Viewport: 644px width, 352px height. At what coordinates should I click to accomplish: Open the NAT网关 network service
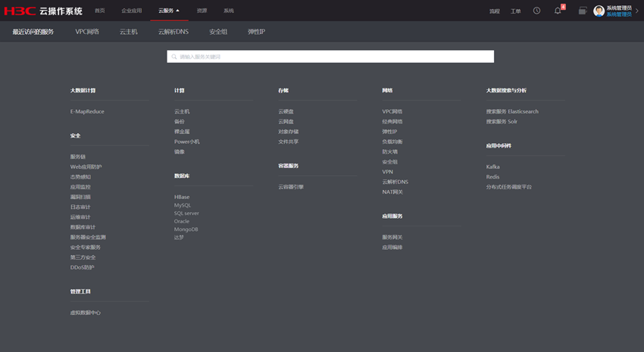[x=392, y=192]
